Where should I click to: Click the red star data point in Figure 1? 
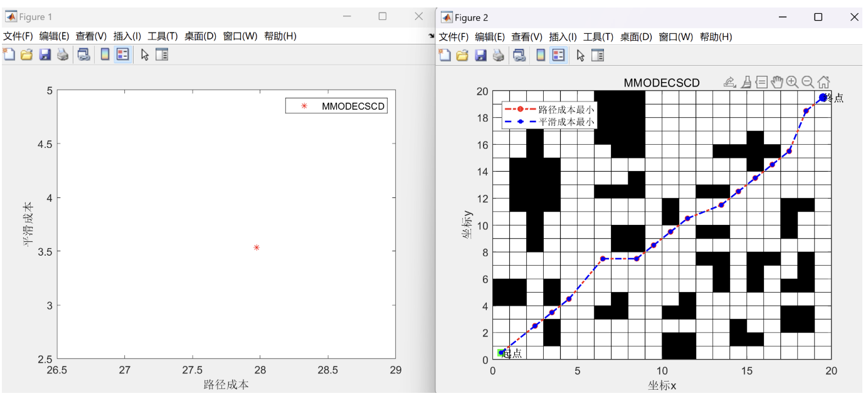257,247
